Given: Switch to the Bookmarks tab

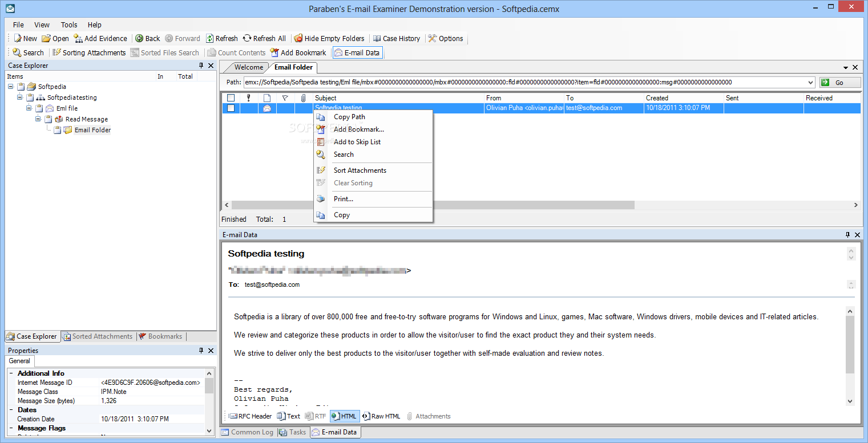Looking at the screenshot, I should click(x=160, y=336).
